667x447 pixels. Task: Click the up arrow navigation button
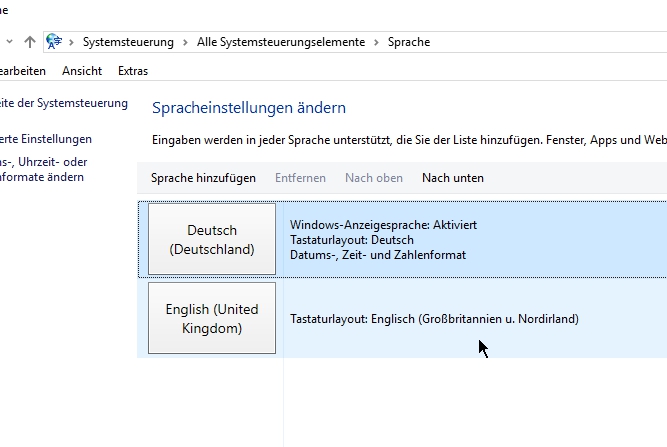click(x=30, y=42)
